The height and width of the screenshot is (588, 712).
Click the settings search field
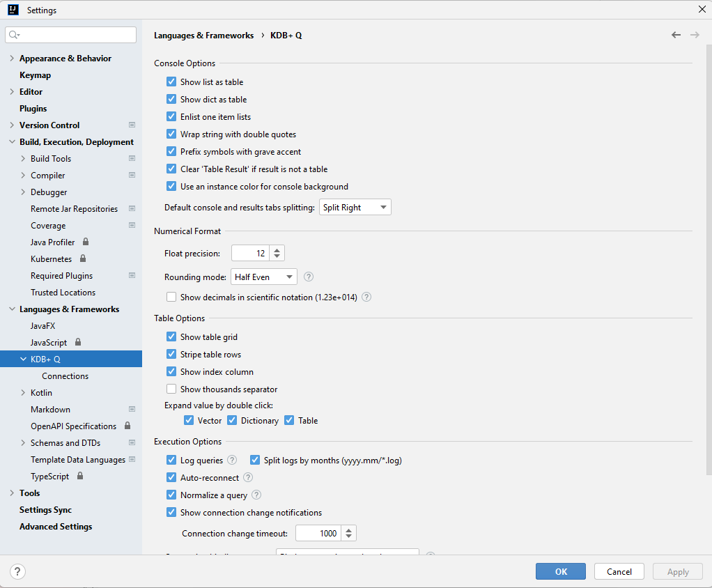71,35
